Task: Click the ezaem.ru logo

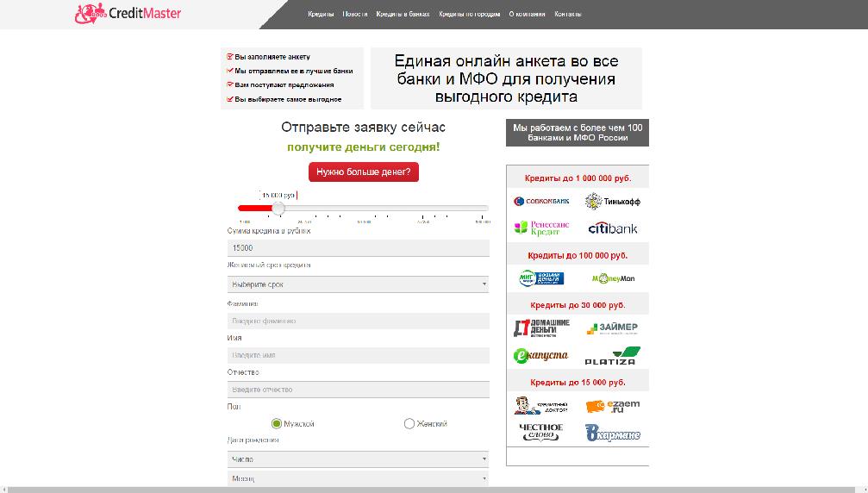Action: point(612,406)
